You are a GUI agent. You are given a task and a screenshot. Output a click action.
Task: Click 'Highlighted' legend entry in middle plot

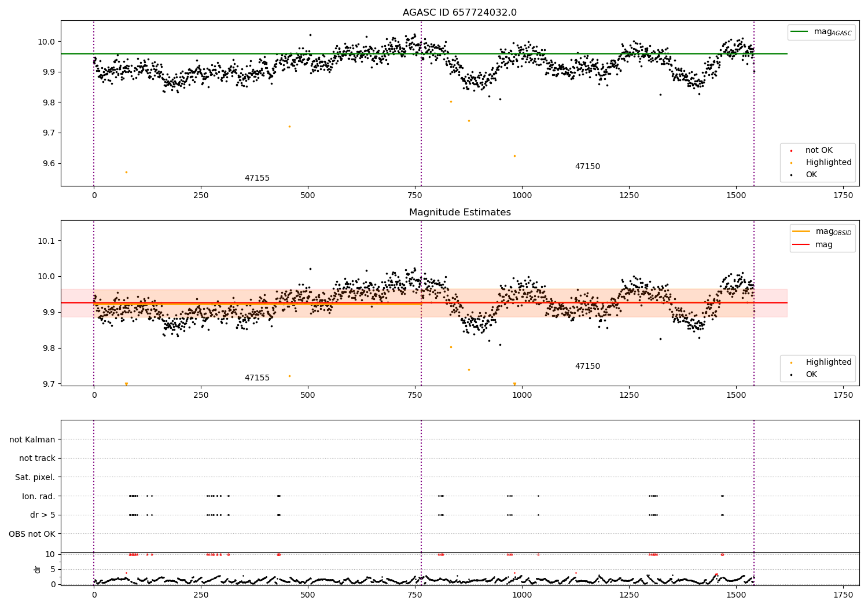(829, 362)
